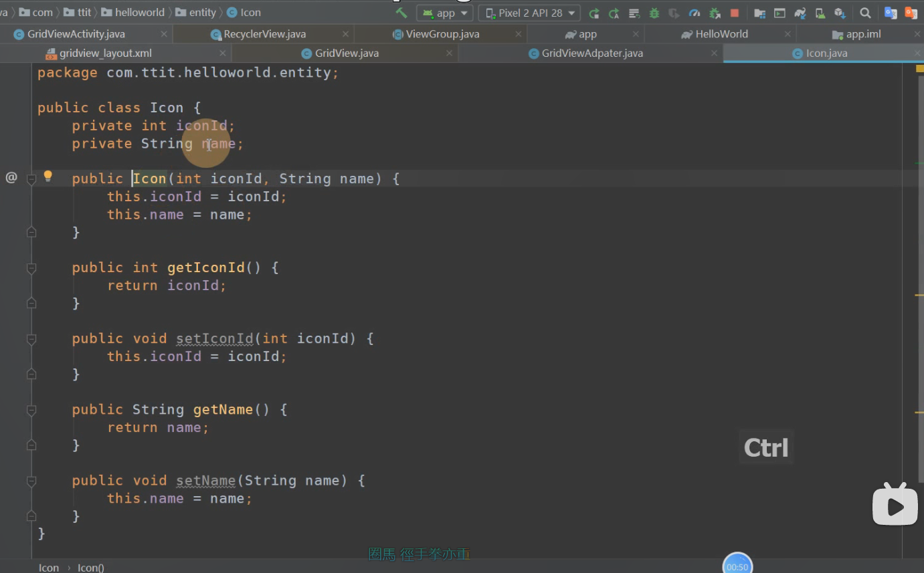Click the Icon() breadcrumb in the bottom bar
924x573 pixels.
[91, 568]
